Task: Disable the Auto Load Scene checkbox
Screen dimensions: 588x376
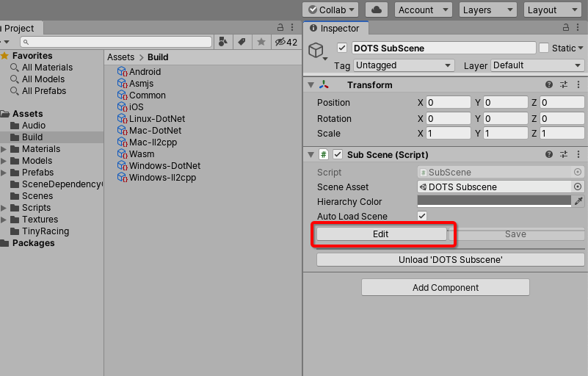Action: pos(422,216)
